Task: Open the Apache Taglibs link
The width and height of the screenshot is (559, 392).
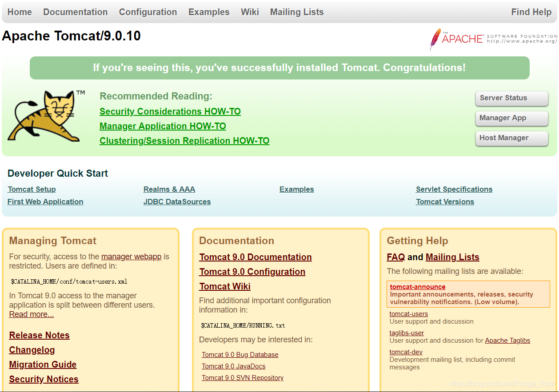Action: point(507,341)
